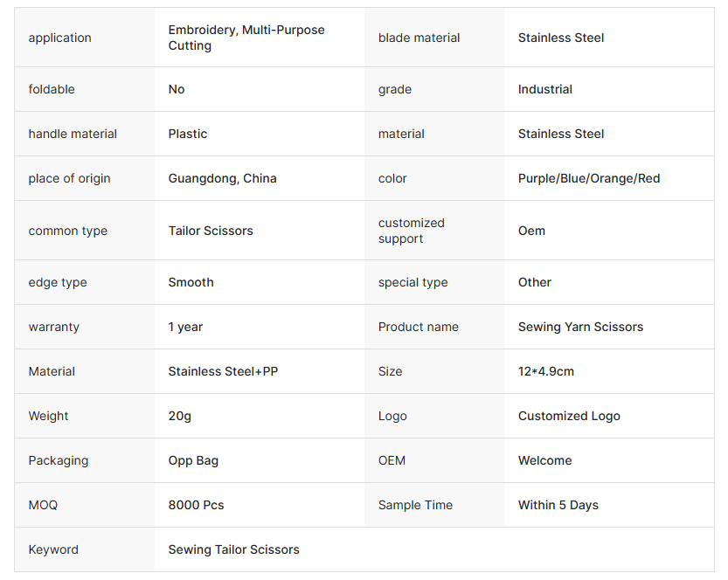Select the "Purple/Blue/Orange/Red" color value
Screen dimensions: 728x580
tap(588, 178)
